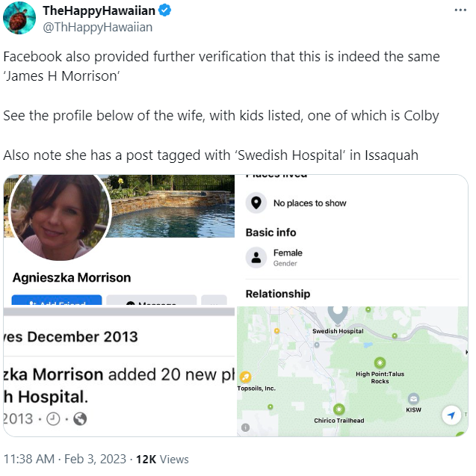Click the location pin beside 'No places to show'

[256, 203]
